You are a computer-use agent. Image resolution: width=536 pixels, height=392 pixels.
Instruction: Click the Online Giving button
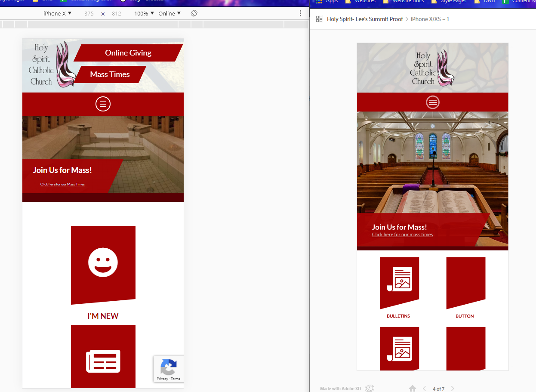tap(128, 53)
